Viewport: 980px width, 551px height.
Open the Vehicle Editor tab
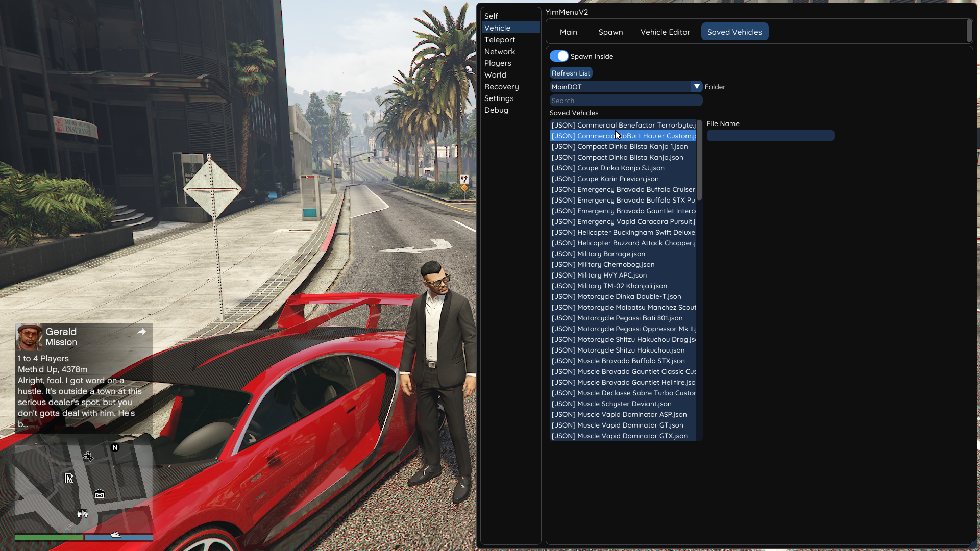pyautogui.click(x=665, y=32)
